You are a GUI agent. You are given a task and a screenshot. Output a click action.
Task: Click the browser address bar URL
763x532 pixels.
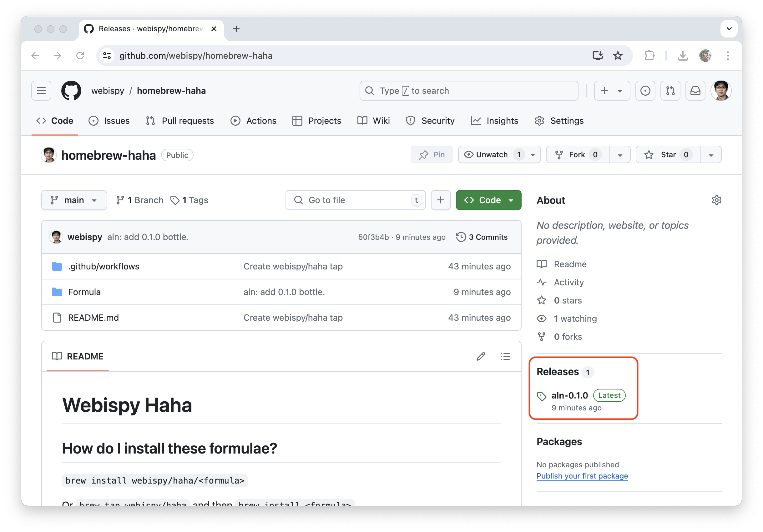pos(196,55)
